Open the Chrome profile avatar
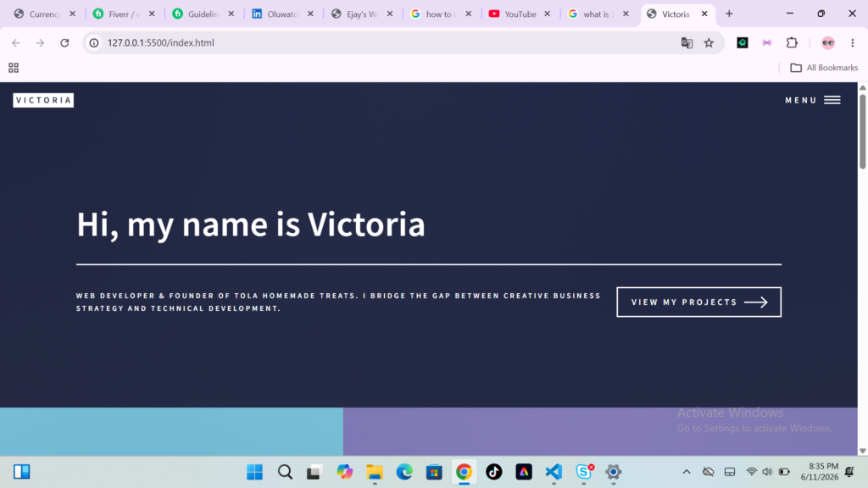Viewport: 868px width, 488px height. 828,42
